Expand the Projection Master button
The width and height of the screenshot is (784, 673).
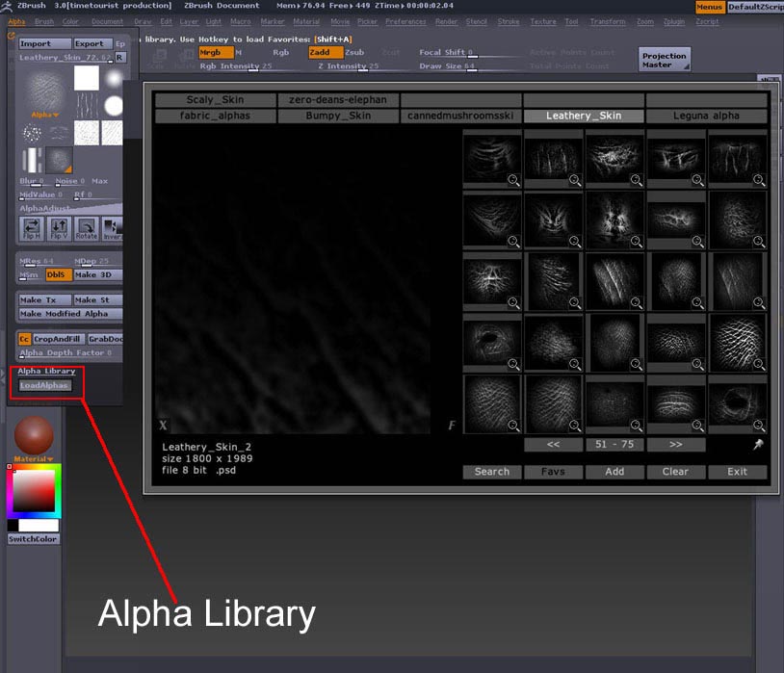665,60
